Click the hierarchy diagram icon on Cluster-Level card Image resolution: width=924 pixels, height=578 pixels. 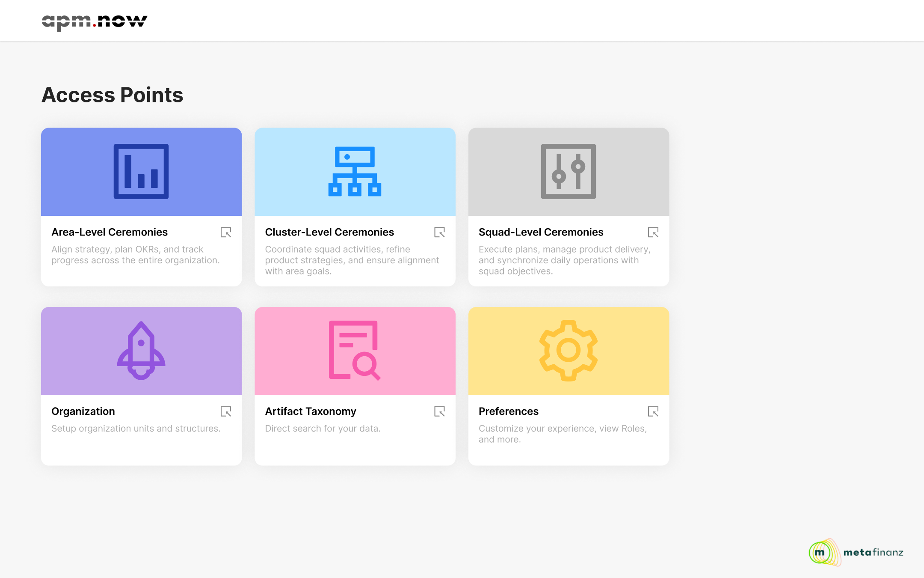tap(355, 171)
